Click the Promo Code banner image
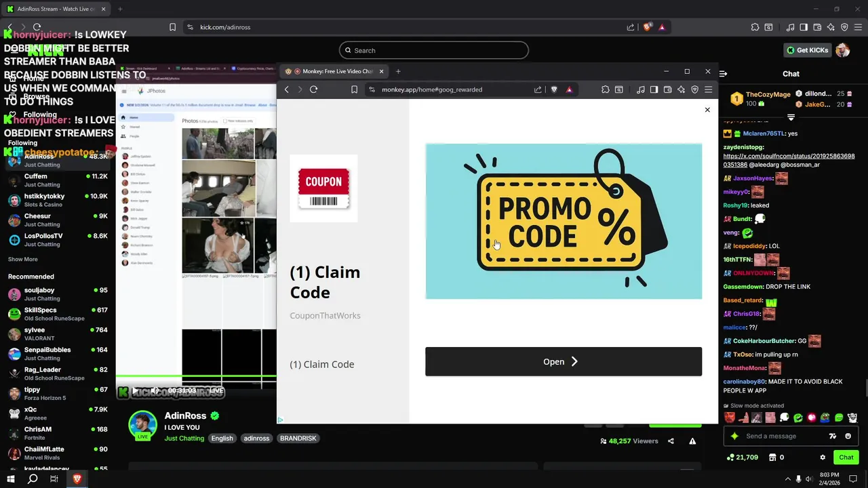Screen dimensions: 868x488 tap(564, 221)
